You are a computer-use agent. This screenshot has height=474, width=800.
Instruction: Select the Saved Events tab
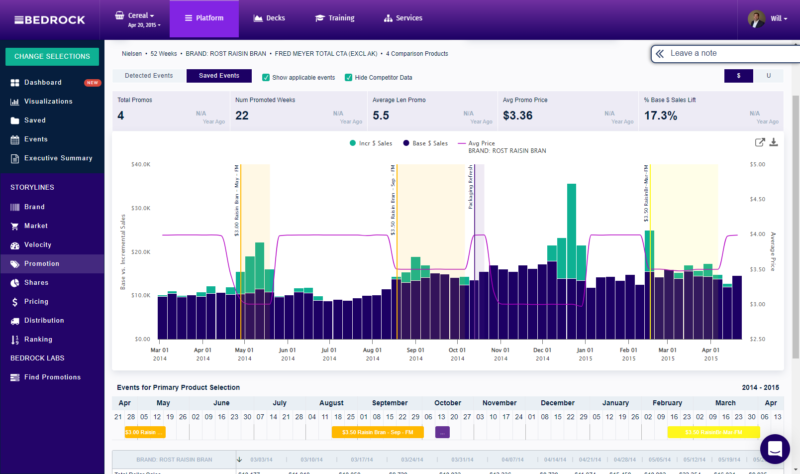coord(219,76)
